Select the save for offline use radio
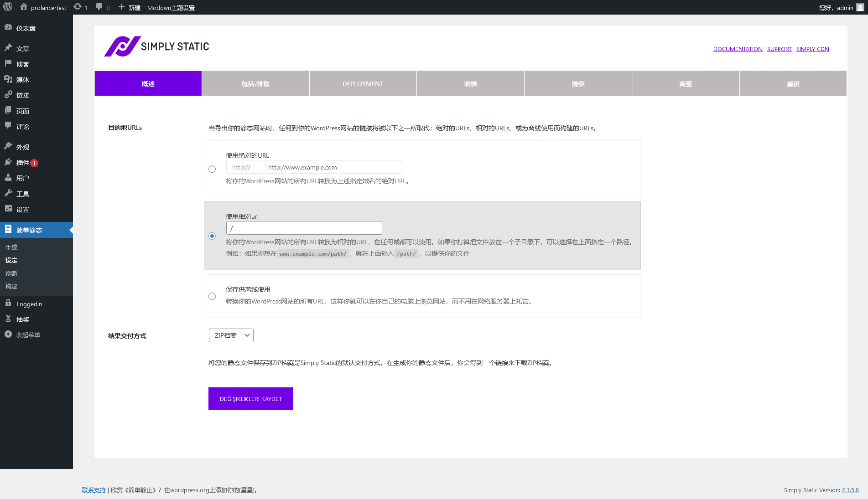 click(212, 296)
